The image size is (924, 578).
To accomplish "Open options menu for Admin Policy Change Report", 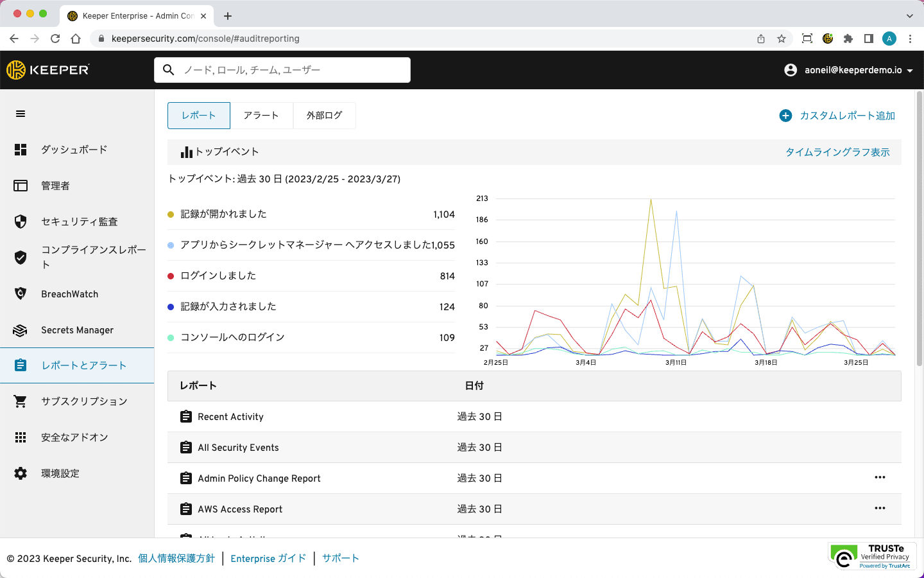I will tap(880, 477).
